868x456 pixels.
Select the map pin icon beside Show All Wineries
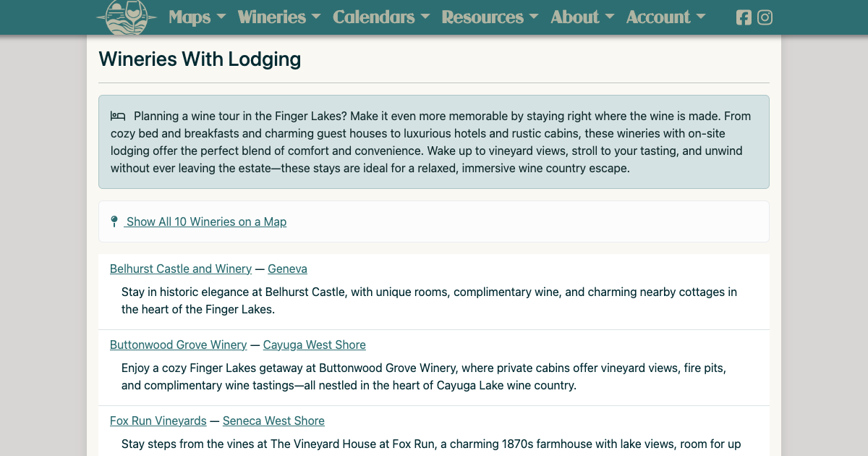(x=114, y=221)
